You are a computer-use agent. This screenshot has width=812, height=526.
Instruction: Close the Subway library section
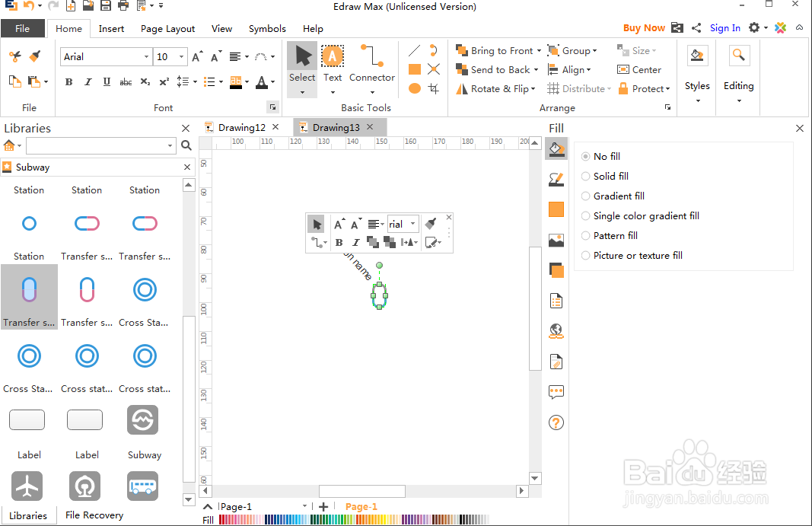click(x=187, y=167)
